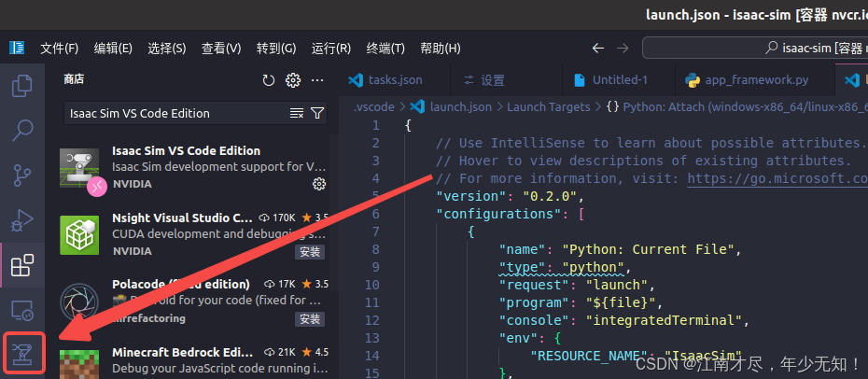Screen dimensions: 868x379
Task: Open the 文件(F) menu
Action: (59, 49)
